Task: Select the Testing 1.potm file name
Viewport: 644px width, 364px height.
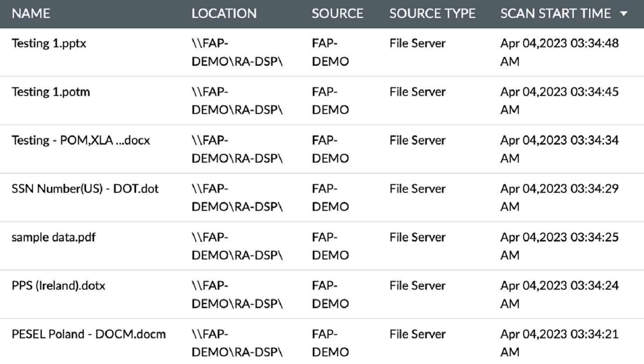Action: (50, 92)
